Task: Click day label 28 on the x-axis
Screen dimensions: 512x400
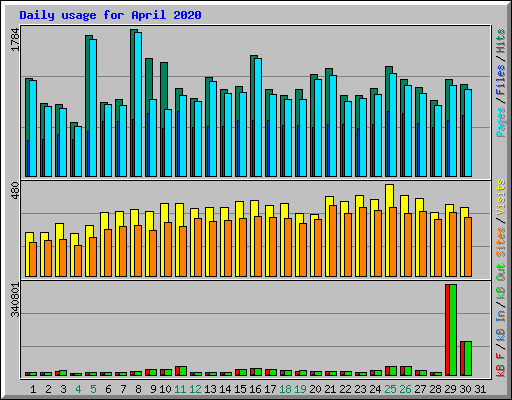Action: (x=435, y=389)
